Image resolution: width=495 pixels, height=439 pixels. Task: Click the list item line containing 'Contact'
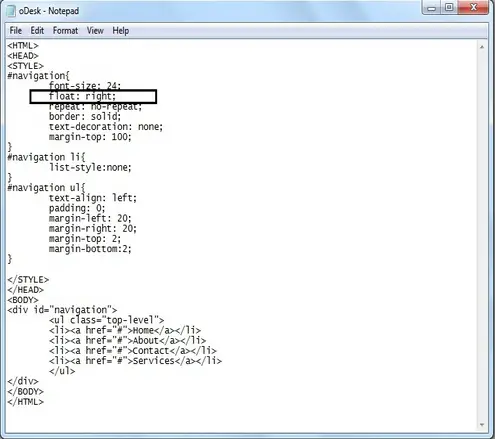point(133,351)
